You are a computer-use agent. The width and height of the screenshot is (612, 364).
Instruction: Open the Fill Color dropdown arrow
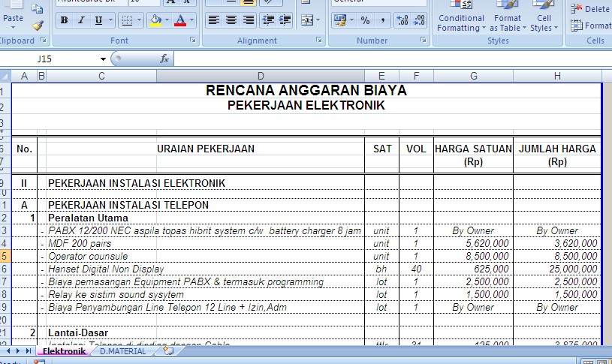click(167, 20)
